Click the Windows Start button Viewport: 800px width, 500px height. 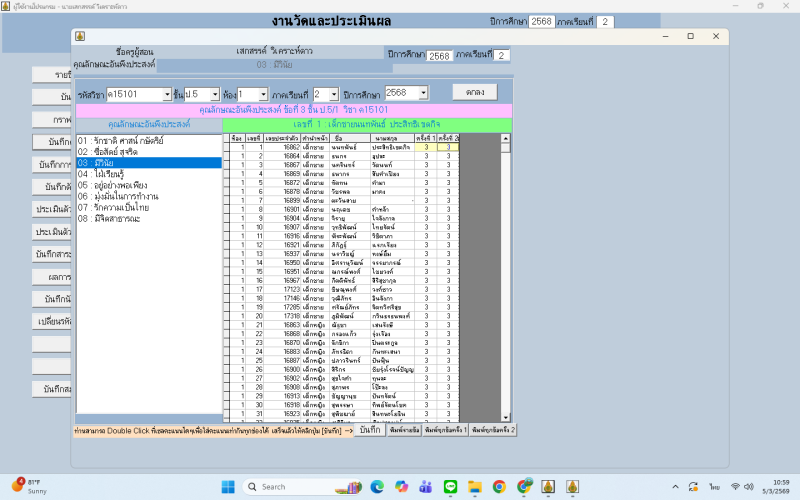228,487
